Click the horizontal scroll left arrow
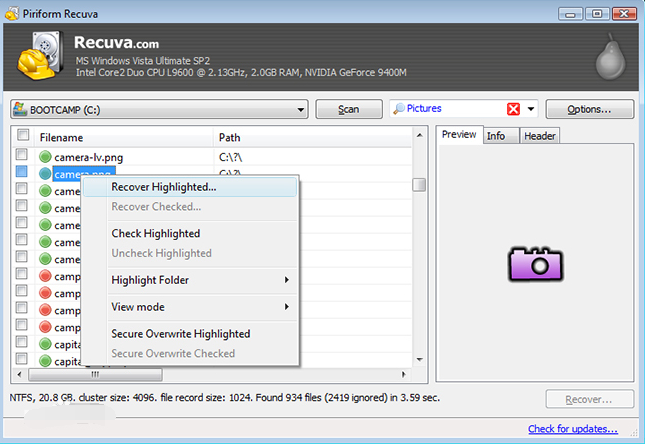Viewport: 645px width, 444px height. point(19,374)
